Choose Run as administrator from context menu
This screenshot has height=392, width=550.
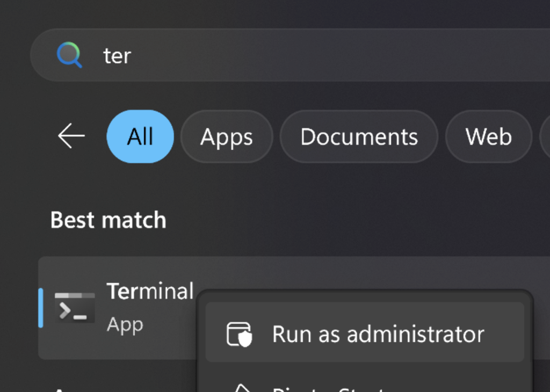365,332
